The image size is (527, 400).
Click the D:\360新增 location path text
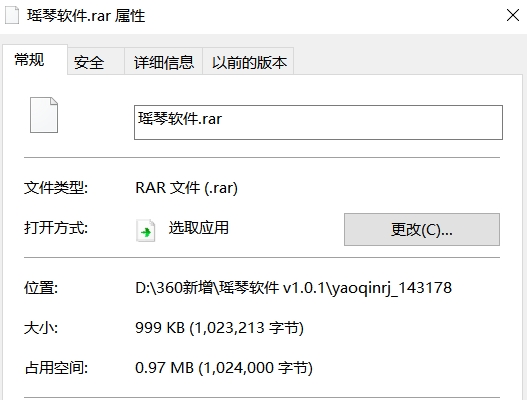tap(293, 288)
